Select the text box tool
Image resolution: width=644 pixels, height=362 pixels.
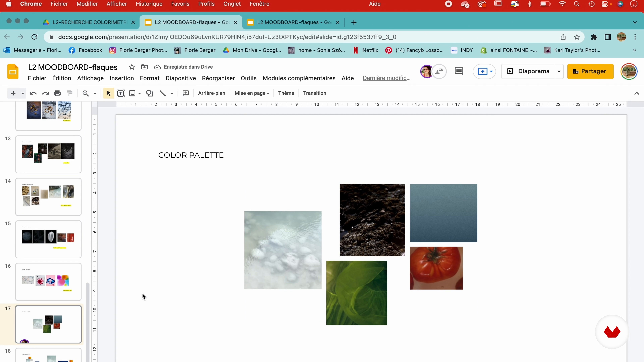[x=121, y=93]
